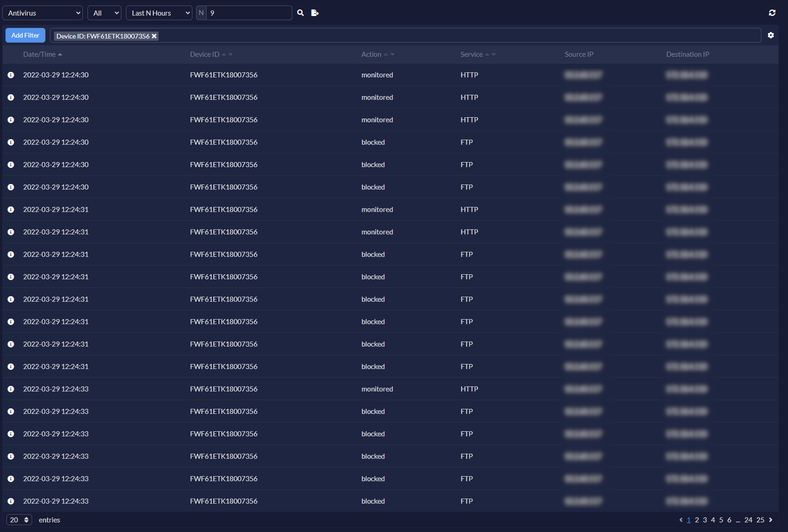Click current page 1 link
Image resolution: width=788 pixels, height=532 pixels.
pyautogui.click(x=689, y=520)
